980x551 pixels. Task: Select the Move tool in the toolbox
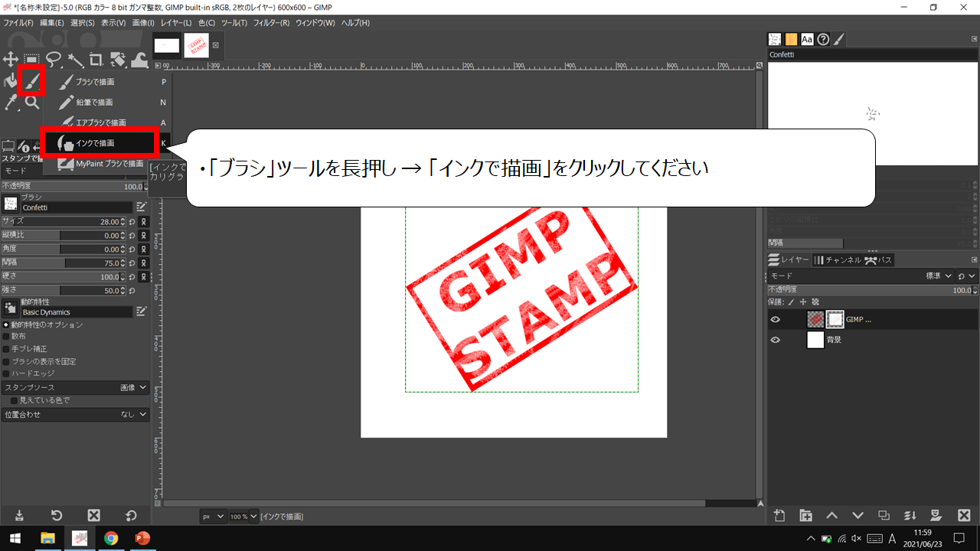(x=11, y=59)
